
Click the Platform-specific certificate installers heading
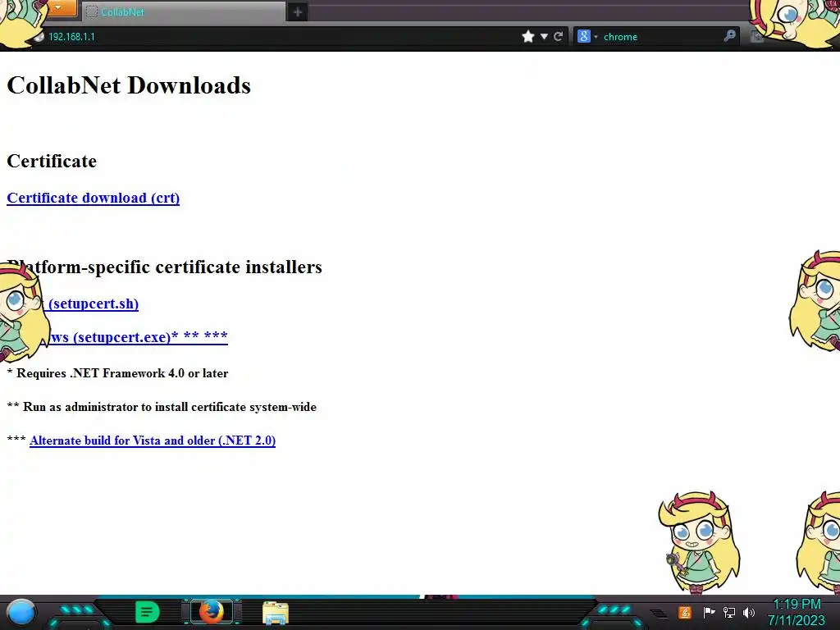164,267
